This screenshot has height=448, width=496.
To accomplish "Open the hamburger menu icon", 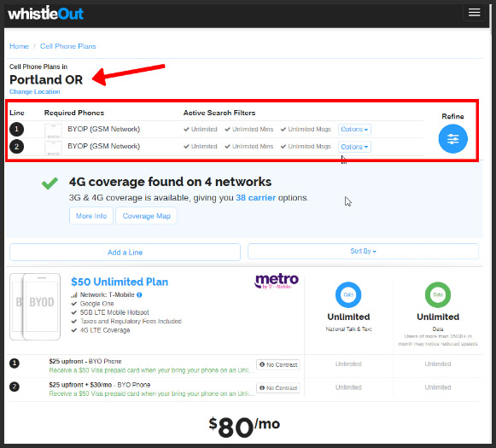I will [x=474, y=13].
